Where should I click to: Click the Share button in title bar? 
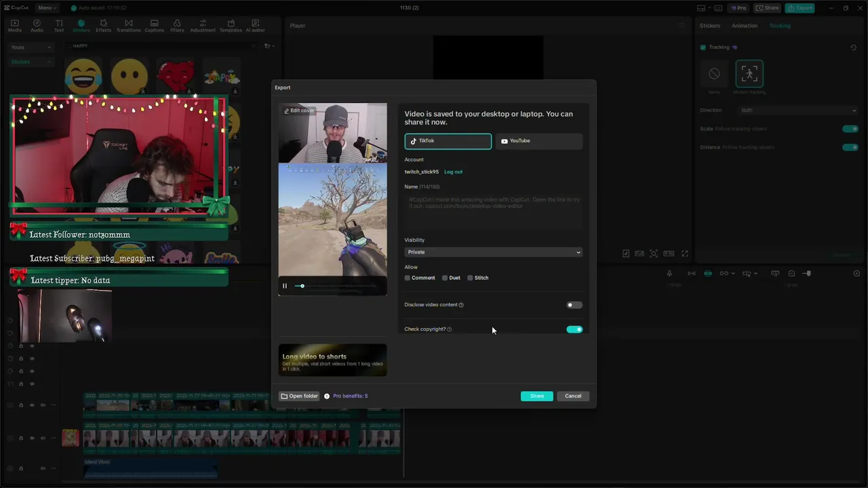(x=767, y=8)
